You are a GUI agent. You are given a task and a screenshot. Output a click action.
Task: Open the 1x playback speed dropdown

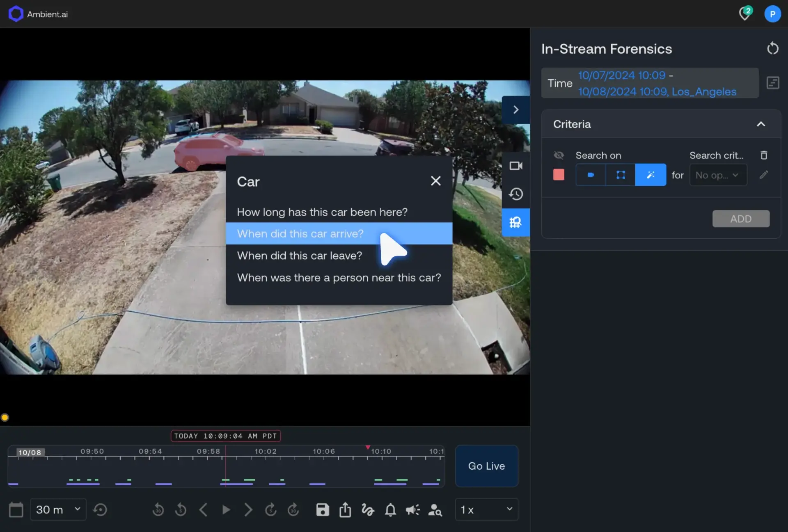coord(486,509)
